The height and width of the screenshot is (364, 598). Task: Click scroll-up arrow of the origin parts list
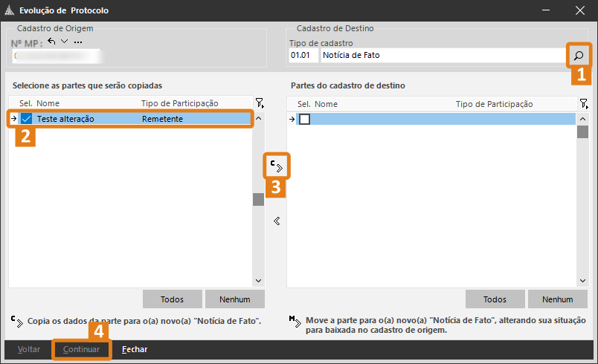click(259, 118)
